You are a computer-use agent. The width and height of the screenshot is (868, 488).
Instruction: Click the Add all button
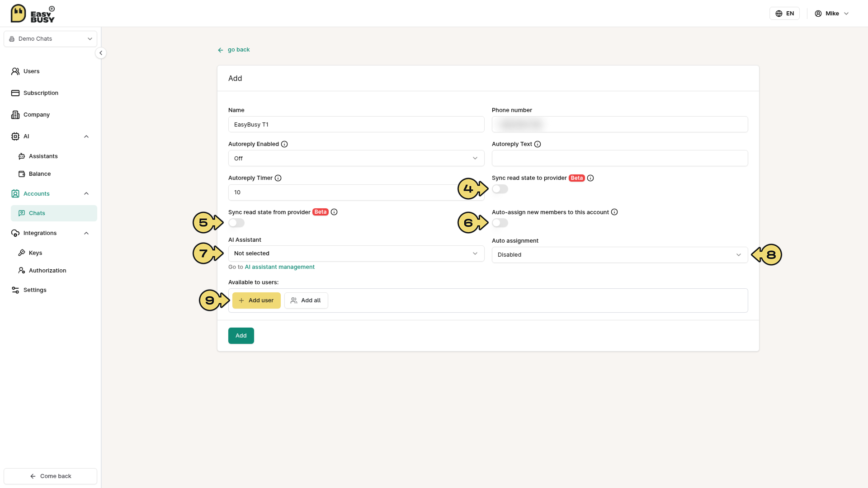306,300
